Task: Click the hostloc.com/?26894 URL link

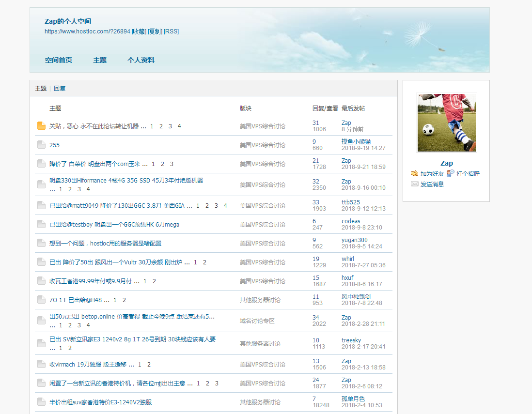Action: tap(87, 31)
